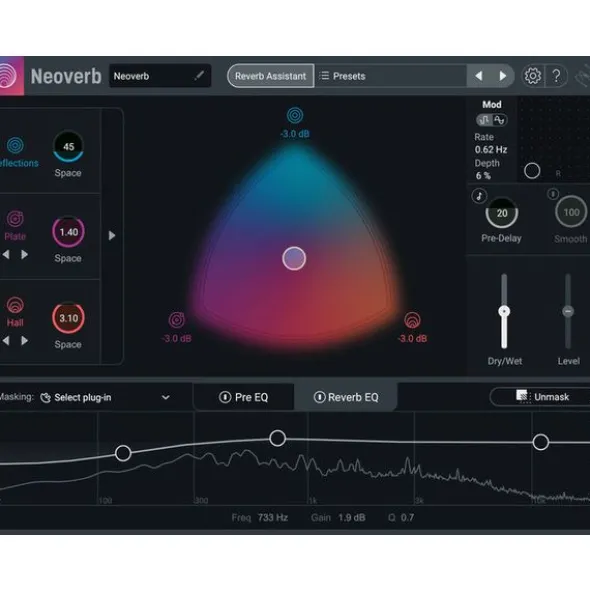Viewport: 590px width, 591px height.
Task: Select the high EQ node near 10k
Action: [541, 442]
